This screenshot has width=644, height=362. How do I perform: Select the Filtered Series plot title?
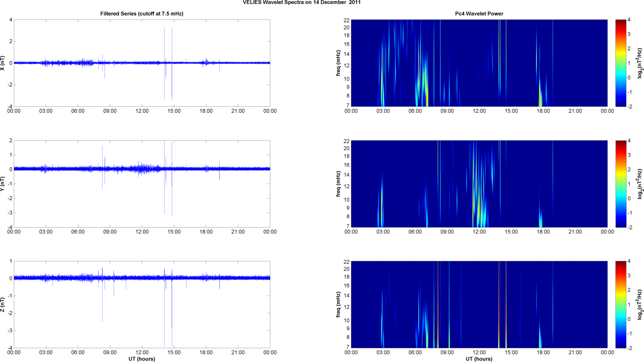142,14
